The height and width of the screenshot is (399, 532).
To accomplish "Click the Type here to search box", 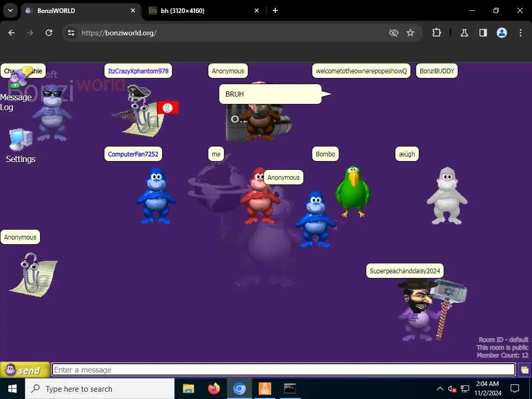I will 100,389.
